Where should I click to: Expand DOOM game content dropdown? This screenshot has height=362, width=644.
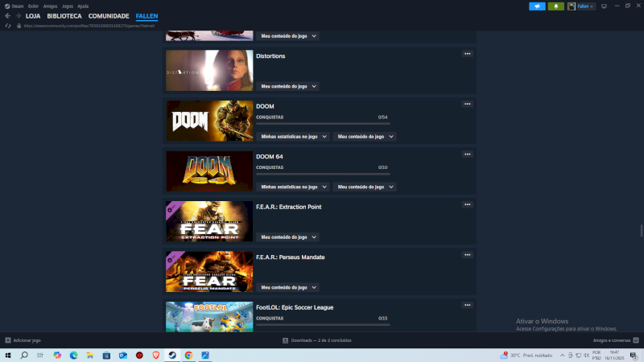365,136
